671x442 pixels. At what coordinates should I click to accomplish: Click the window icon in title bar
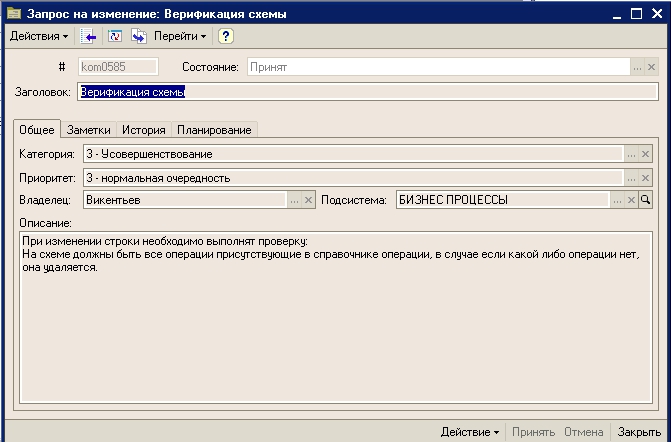coord(14,13)
